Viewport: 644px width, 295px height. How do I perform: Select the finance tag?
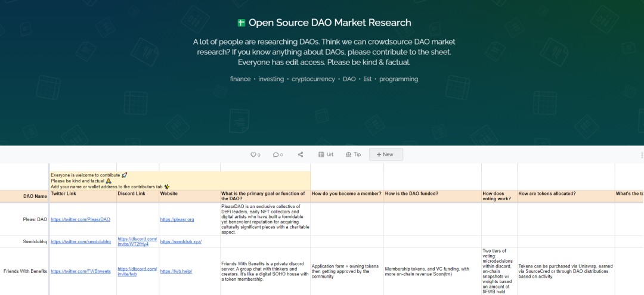pyautogui.click(x=240, y=79)
